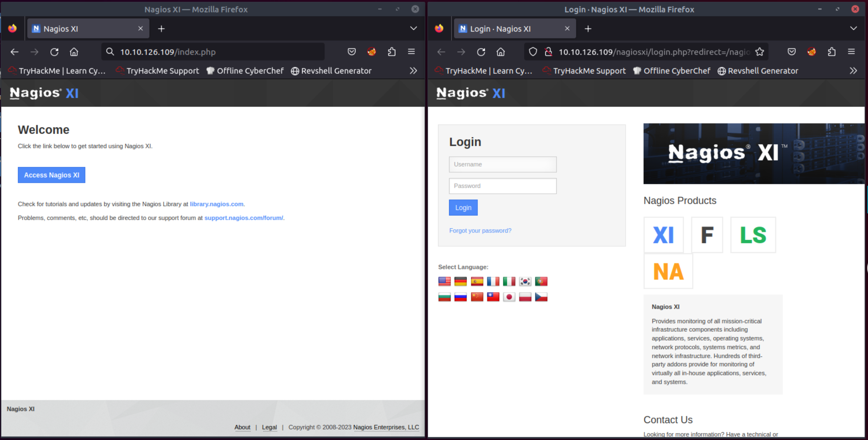The height and width of the screenshot is (440, 868).
Task: Pick the Japanese flag language
Action: coord(509,297)
